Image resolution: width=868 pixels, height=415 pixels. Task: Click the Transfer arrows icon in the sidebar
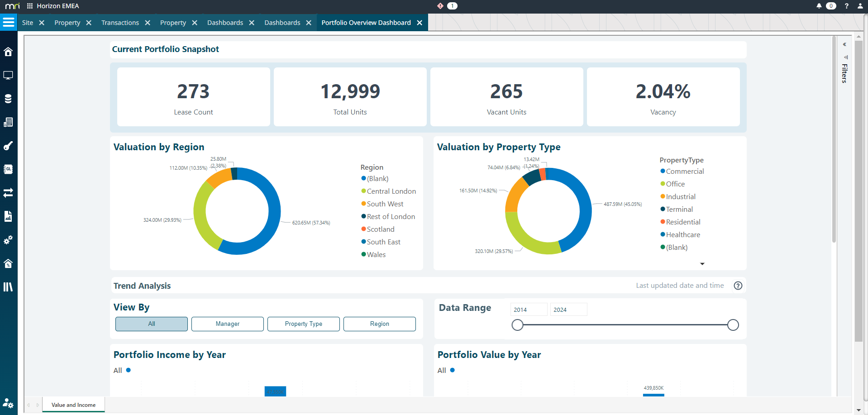point(8,192)
